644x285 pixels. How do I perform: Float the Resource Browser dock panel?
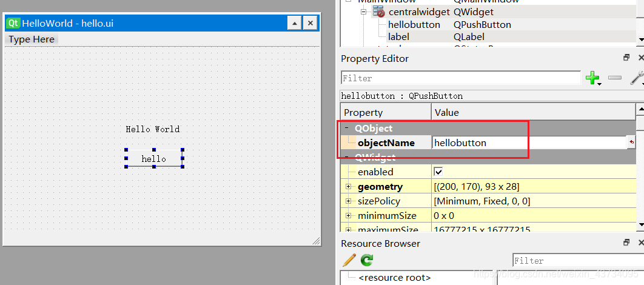(626, 243)
